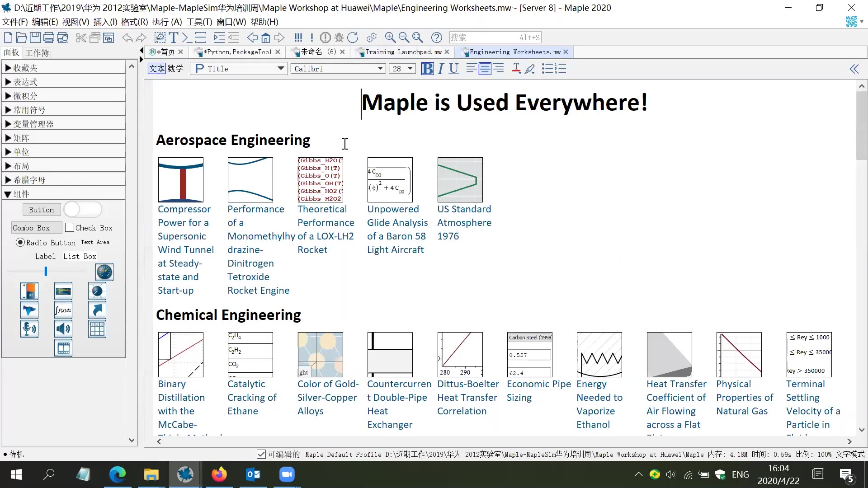Click the execute worksheet triple exclamation icon
Image resolution: width=868 pixels, height=488 pixels.
click(x=298, y=38)
